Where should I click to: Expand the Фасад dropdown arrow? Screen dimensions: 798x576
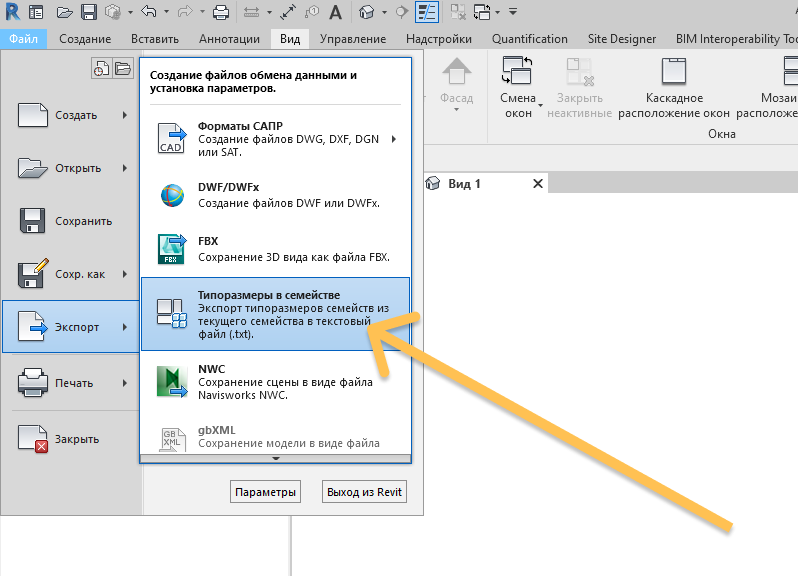(457, 109)
